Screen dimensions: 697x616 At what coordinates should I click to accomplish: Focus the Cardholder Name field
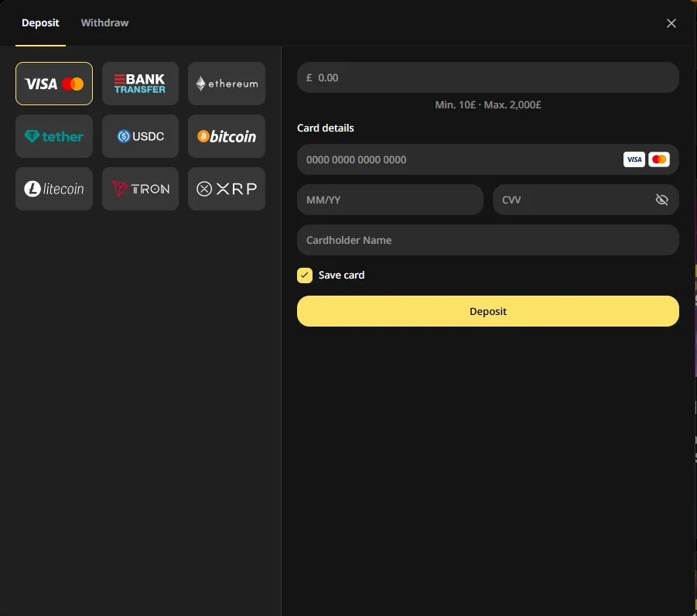pos(487,240)
